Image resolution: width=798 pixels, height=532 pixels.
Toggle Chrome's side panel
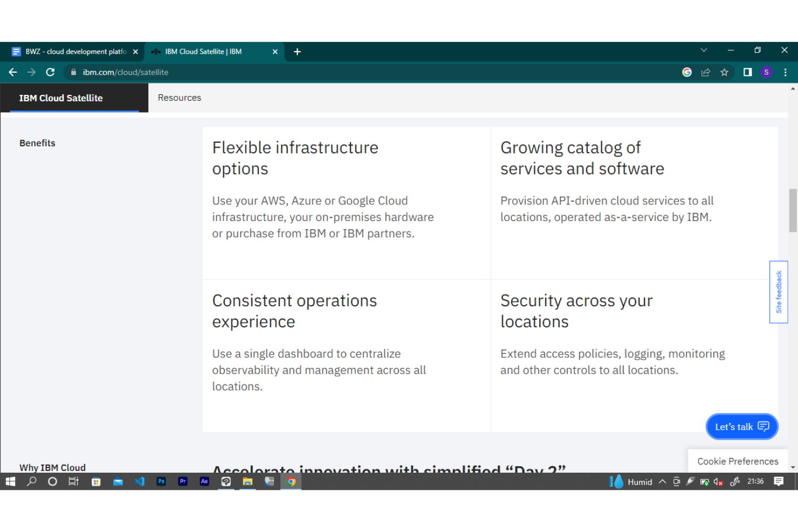[747, 72]
